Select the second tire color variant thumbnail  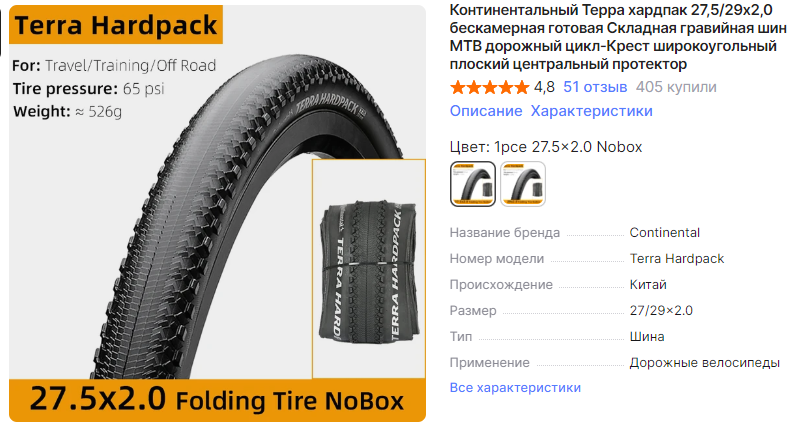click(523, 184)
